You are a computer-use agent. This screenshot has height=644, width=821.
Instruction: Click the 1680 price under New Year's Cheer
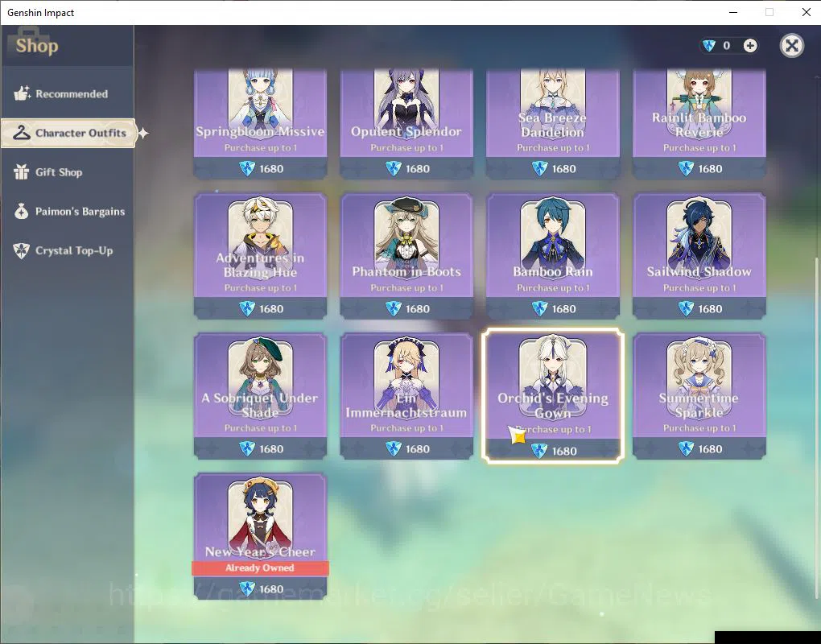[x=271, y=589]
